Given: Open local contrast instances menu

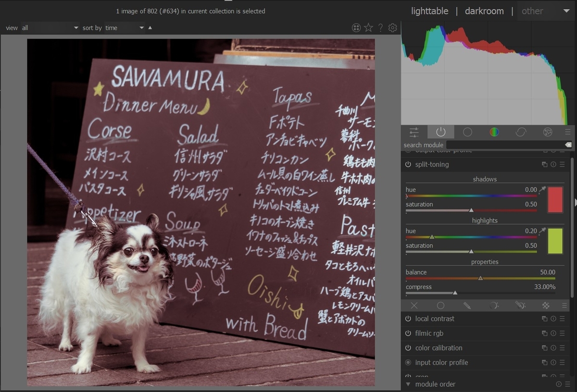Looking at the screenshot, I should (545, 318).
